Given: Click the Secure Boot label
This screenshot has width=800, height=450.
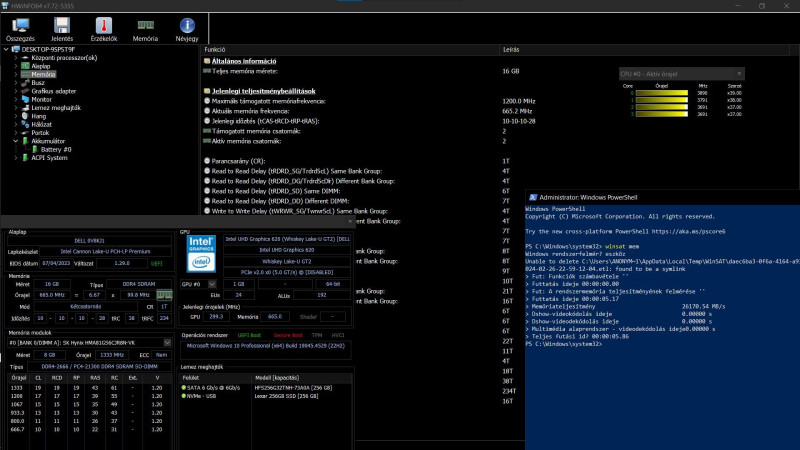Looking at the screenshot, I should (x=288, y=335).
